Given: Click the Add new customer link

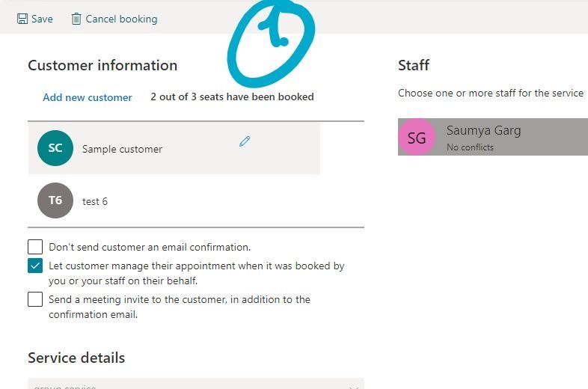Looking at the screenshot, I should coord(88,97).
